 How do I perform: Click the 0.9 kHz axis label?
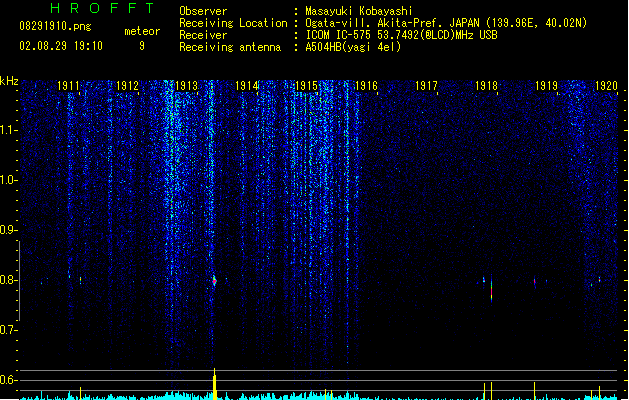tap(8, 230)
